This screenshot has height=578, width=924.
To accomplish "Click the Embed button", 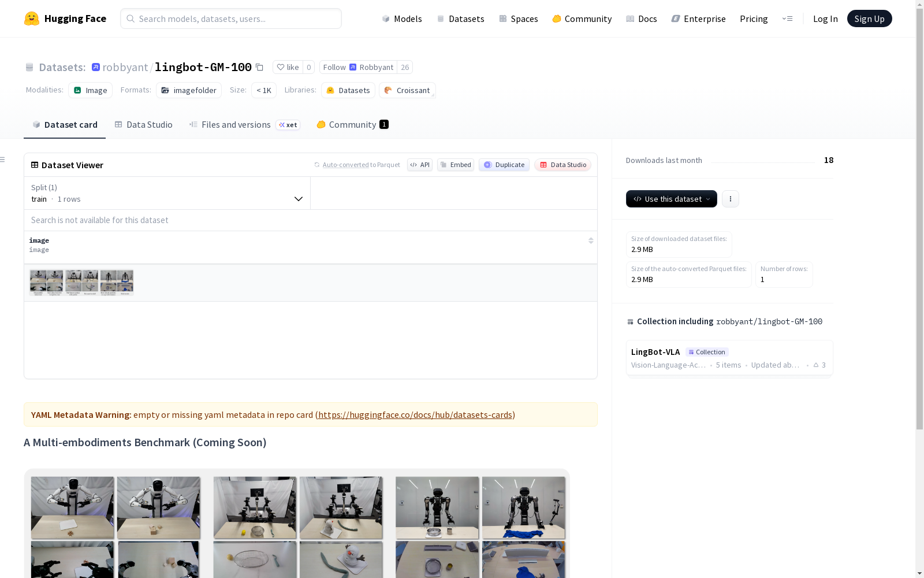I will coord(456,165).
